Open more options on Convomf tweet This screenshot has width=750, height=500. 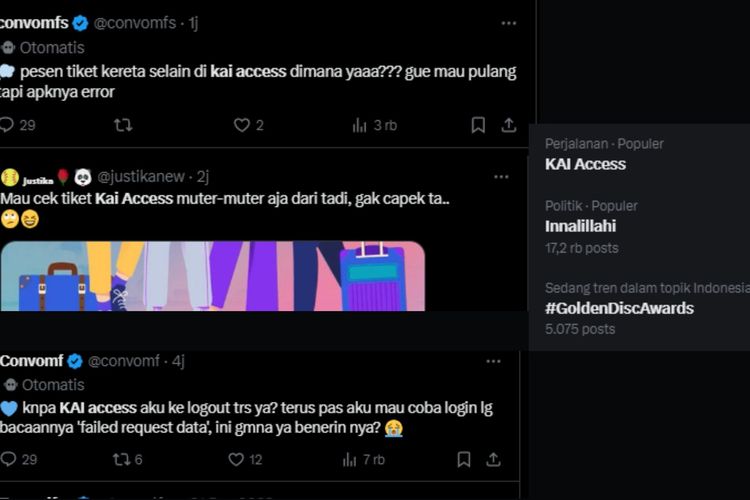pyautogui.click(x=493, y=361)
